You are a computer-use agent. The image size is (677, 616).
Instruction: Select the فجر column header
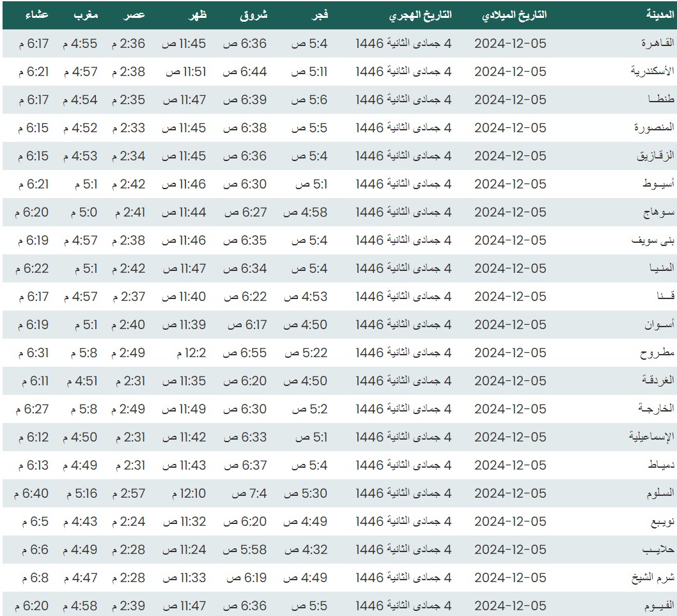tap(316, 15)
